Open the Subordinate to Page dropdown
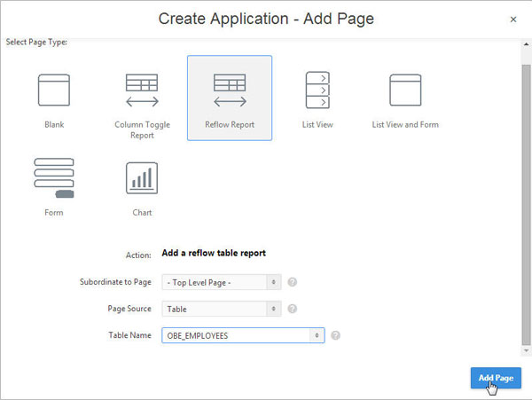 [222, 282]
